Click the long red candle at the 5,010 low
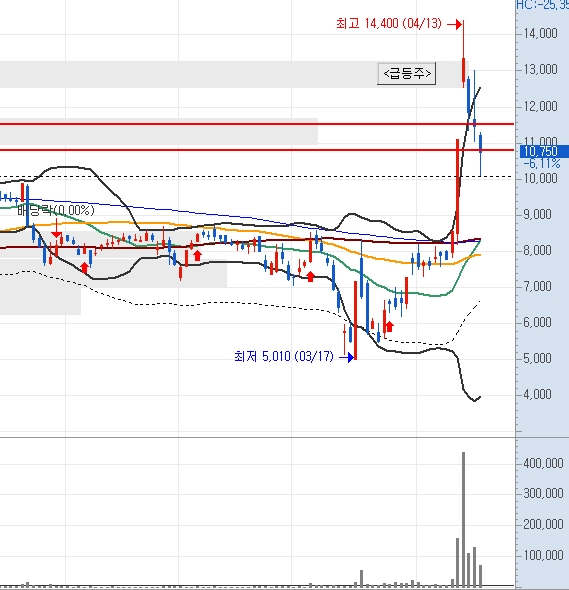 coord(355,320)
